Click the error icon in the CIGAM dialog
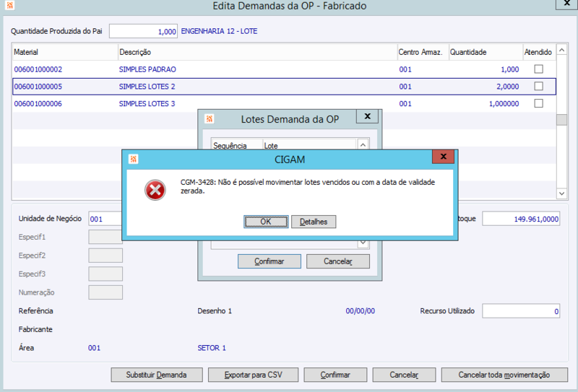 click(155, 190)
